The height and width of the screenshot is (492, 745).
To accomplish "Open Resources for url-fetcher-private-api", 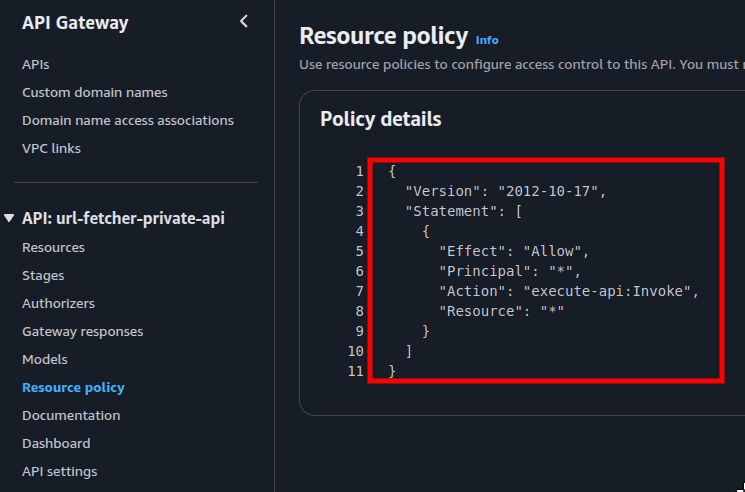I will click(53, 248).
